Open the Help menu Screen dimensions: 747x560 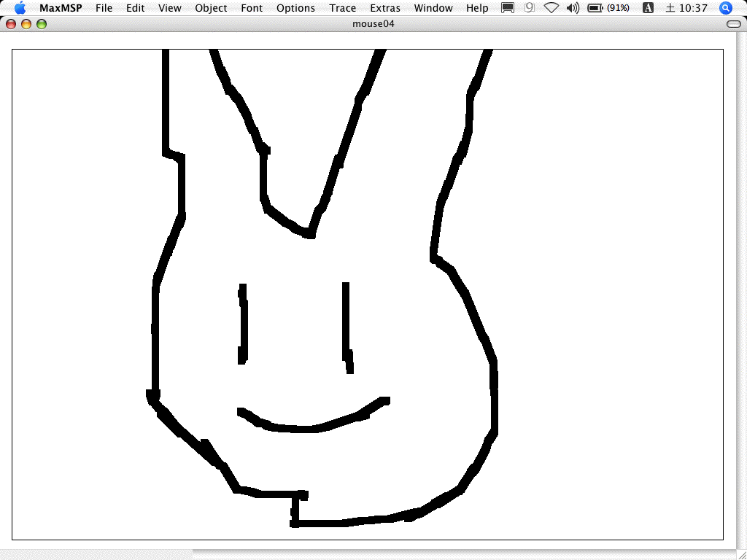point(477,8)
